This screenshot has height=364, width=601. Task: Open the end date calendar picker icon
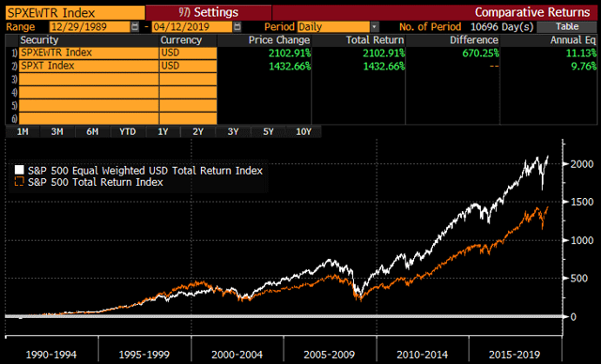tap(238, 27)
